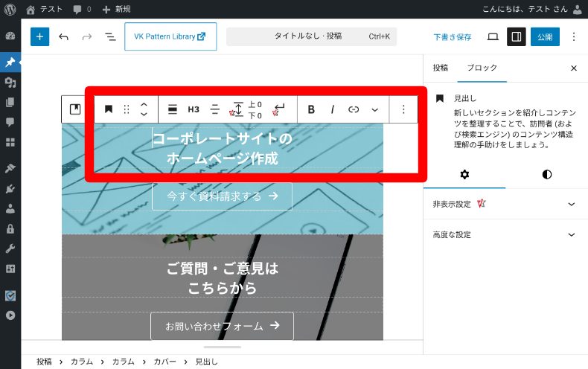This screenshot has height=369, width=588.
Task: Open the editor options three-dot menu
Action: (x=574, y=36)
